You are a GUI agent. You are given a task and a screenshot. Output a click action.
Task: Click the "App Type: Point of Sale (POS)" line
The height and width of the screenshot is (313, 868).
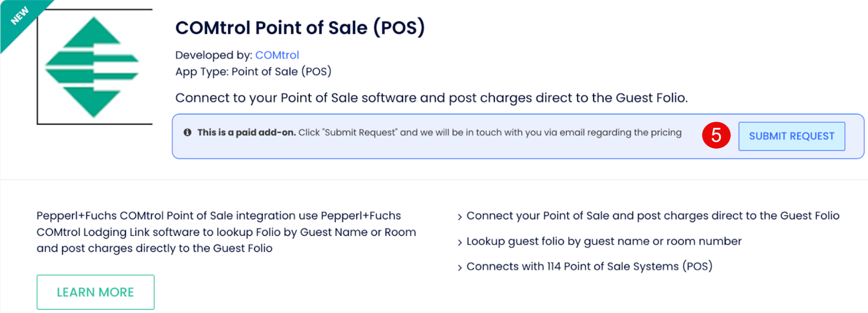coord(253,72)
